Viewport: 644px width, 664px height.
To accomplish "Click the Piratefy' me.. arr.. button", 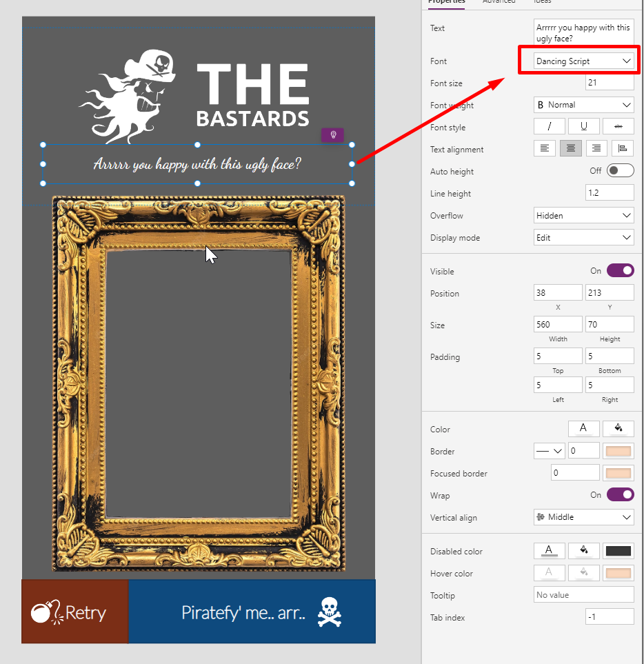I will 252,612.
